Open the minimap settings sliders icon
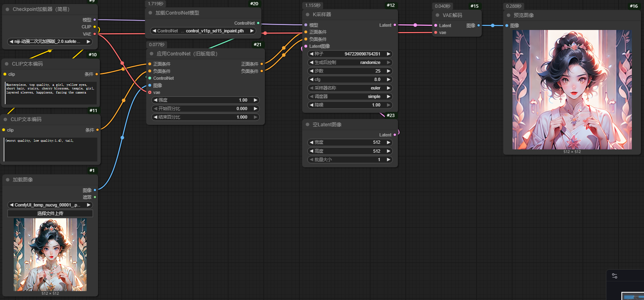 [x=614, y=276]
